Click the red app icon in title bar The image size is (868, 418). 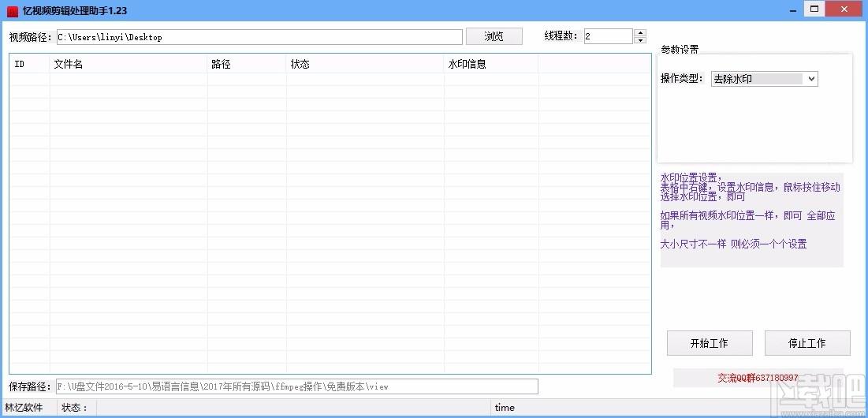(12, 11)
